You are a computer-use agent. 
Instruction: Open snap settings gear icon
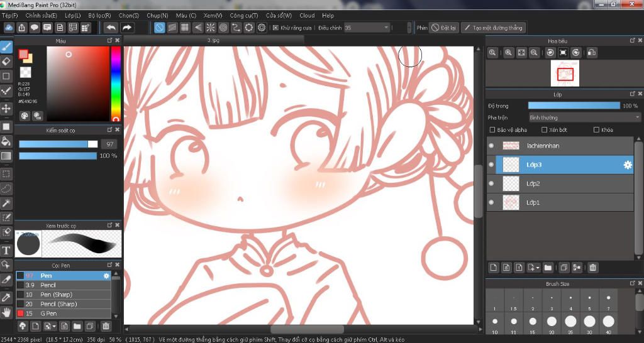pyautogui.click(x=262, y=28)
